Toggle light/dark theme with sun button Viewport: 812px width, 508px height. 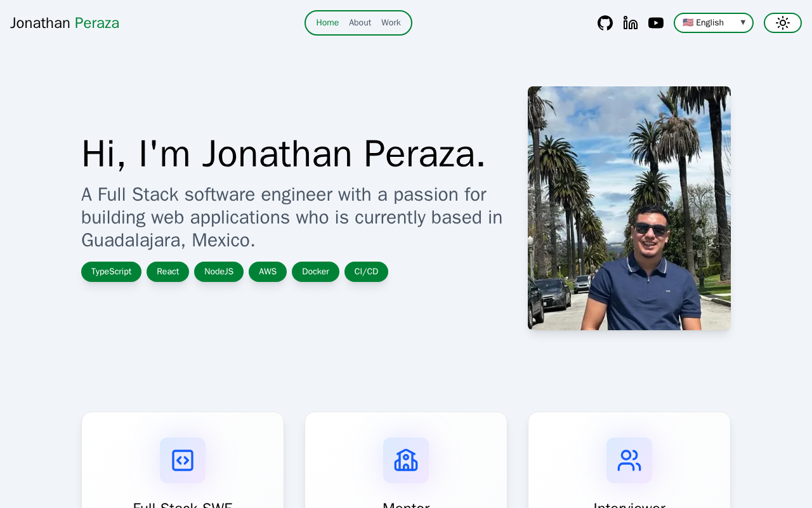(783, 23)
